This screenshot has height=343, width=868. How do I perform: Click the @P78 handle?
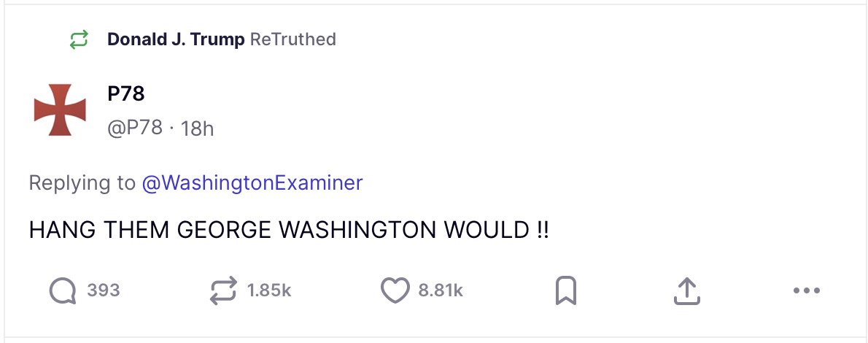(134, 128)
